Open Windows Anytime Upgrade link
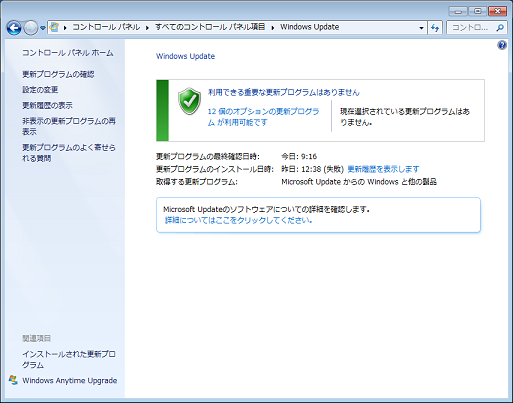513x403 pixels. click(x=69, y=380)
